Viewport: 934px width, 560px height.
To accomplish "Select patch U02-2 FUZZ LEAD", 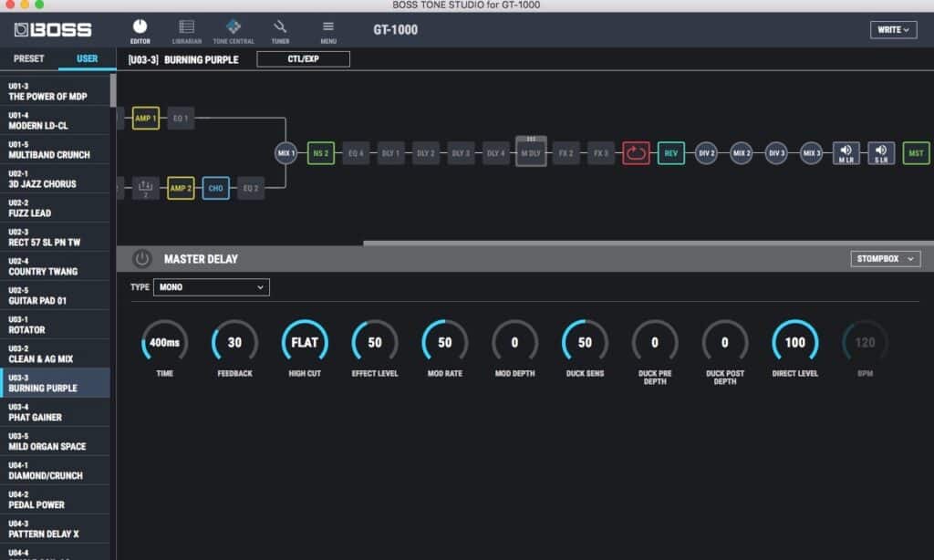I will [55, 208].
